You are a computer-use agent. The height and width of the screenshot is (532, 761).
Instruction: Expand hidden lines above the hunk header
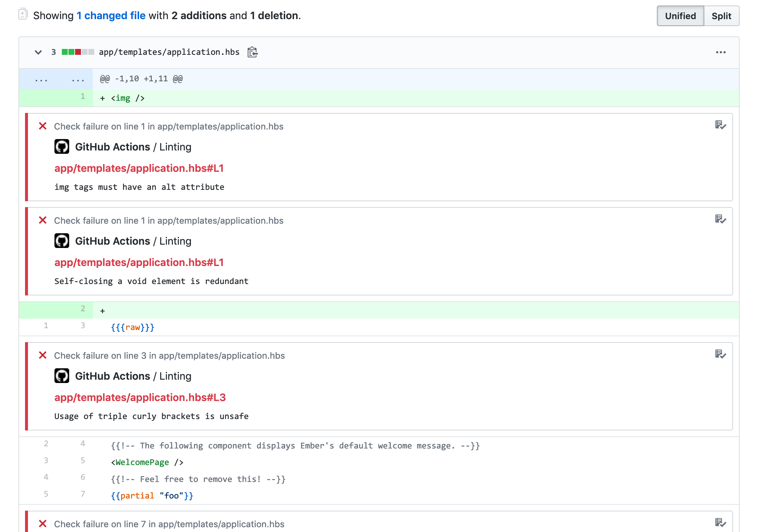coord(56,79)
